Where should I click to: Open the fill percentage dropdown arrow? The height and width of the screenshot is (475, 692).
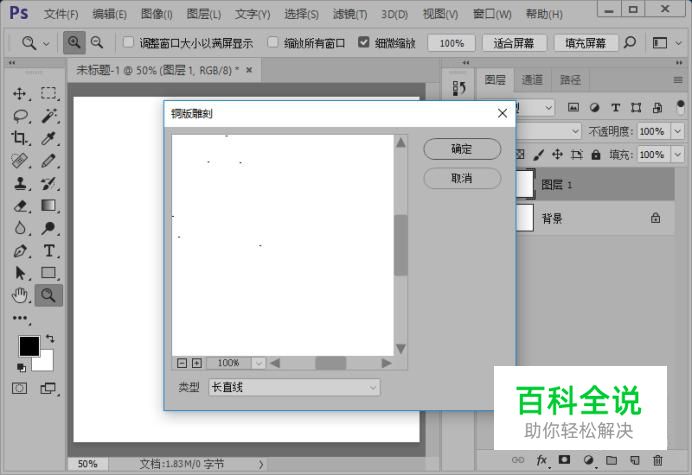click(x=677, y=155)
